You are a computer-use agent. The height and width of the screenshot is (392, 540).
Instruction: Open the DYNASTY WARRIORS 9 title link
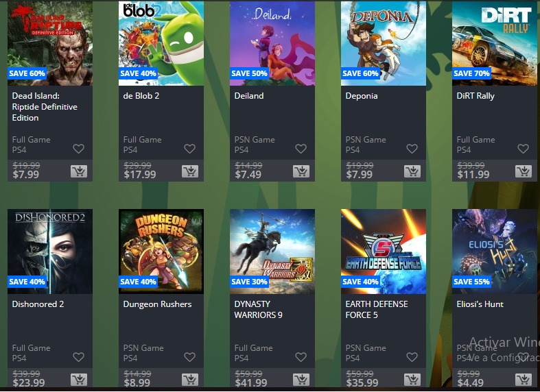click(x=258, y=310)
